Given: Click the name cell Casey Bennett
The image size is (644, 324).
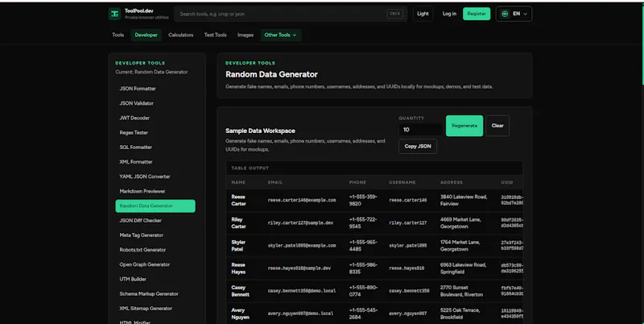Looking at the screenshot, I should 240,291.
